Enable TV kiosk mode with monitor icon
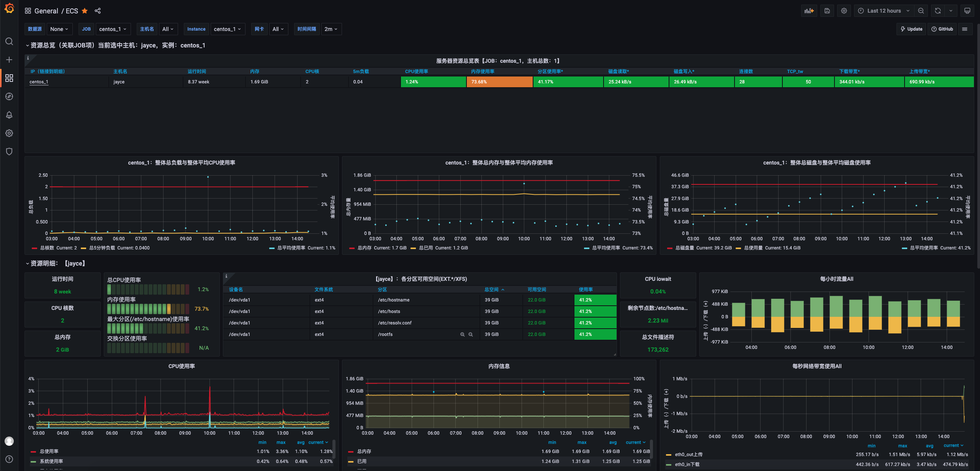This screenshot has height=471, width=980. (x=968, y=10)
